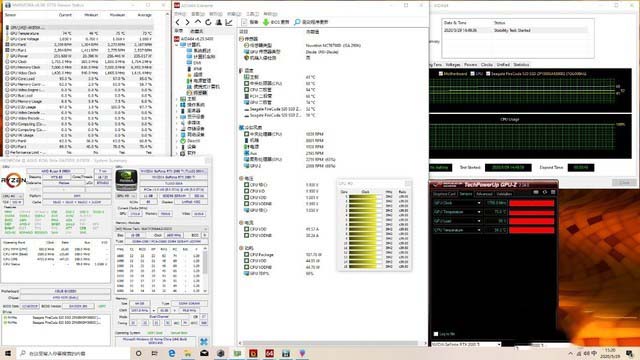Click HWiNFO sensor list vertical scrollbar
Screen dimensions: 640x360
pos(167,84)
